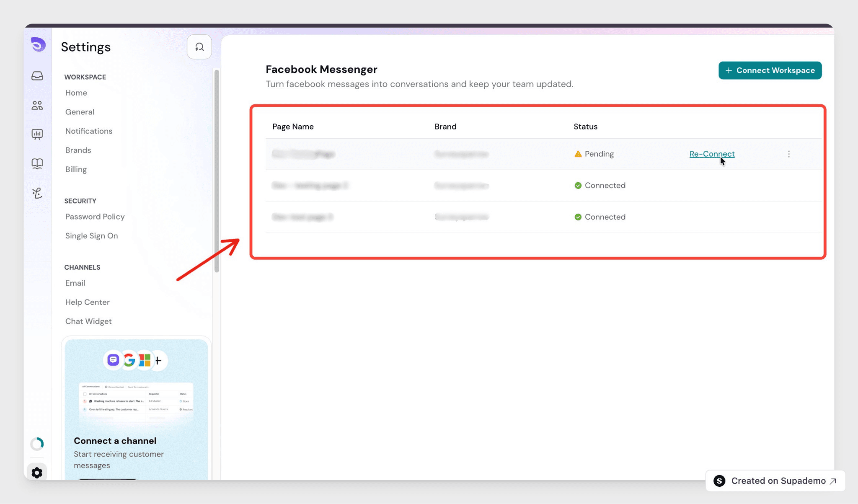Click the Page Name column header
This screenshot has width=858, height=504.
click(293, 127)
